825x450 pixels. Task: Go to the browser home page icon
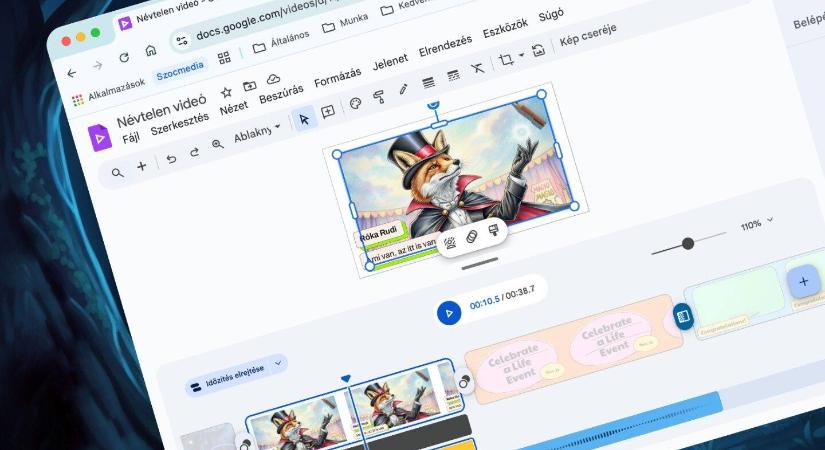pos(151,50)
